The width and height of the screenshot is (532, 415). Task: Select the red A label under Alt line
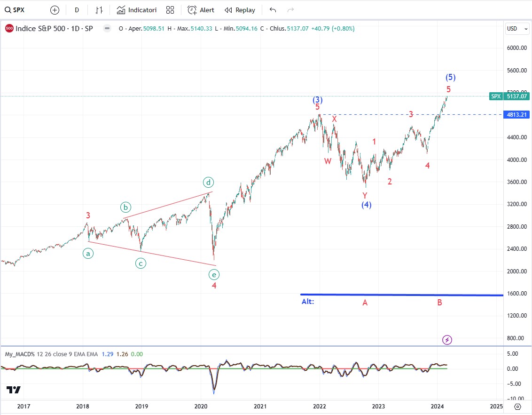click(365, 303)
